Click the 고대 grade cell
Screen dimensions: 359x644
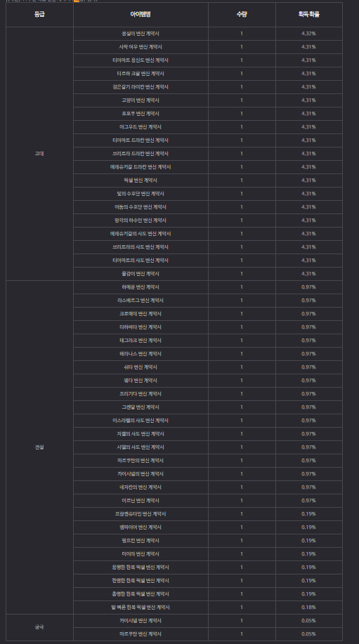click(x=39, y=154)
